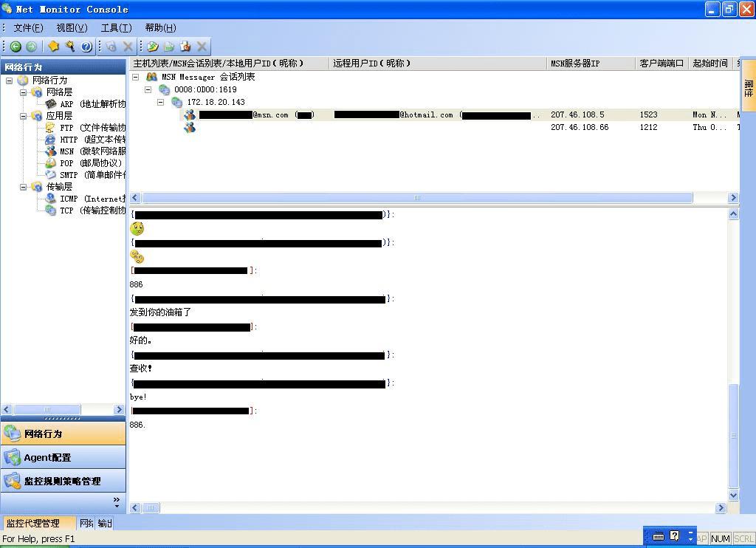Click the language bar help icon
Screen dimensions: 756x548
coord(675,536)
